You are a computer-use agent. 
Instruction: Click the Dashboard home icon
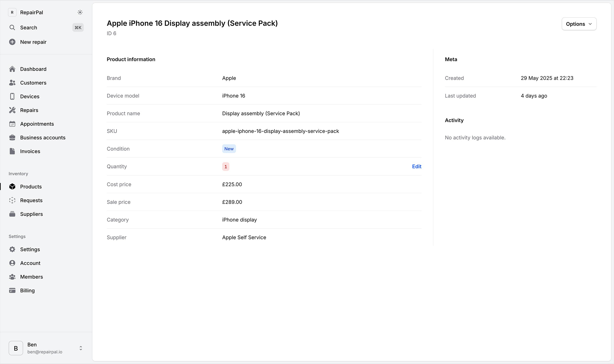12,69
